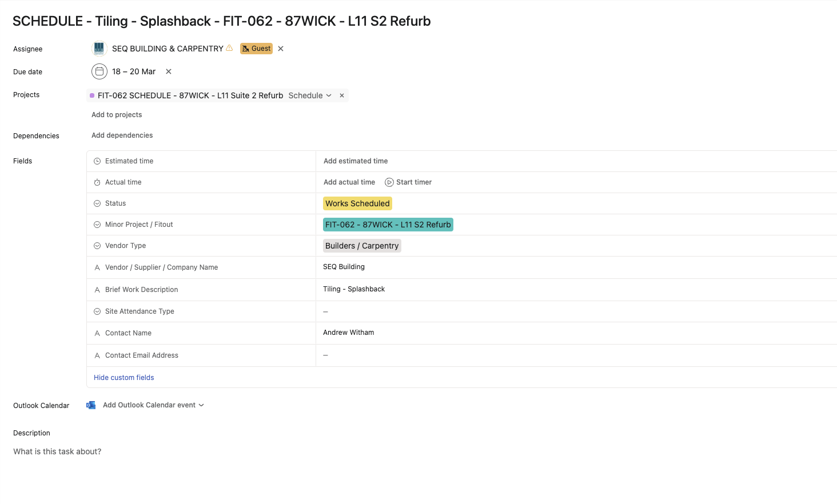The width and height of the screenshot is (837, 504).
Task: Click the Contact Email Address field icon
Action: pos(97,355)
